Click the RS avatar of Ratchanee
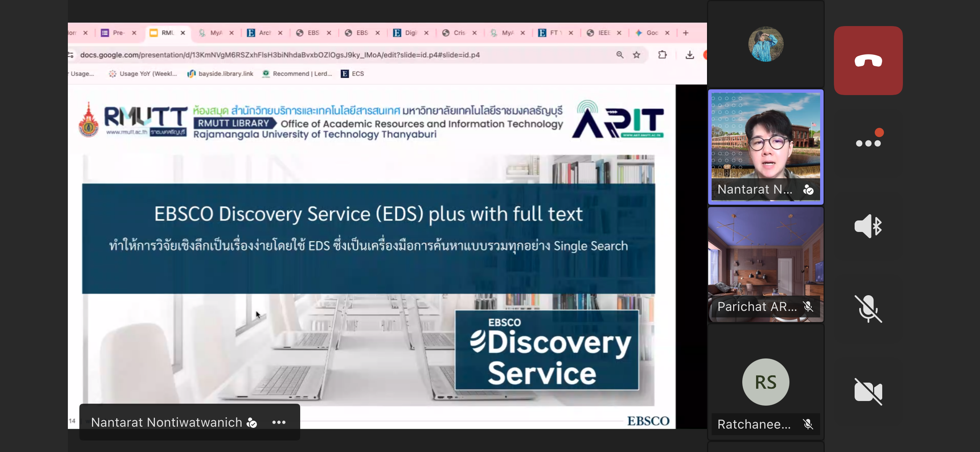 766,382
